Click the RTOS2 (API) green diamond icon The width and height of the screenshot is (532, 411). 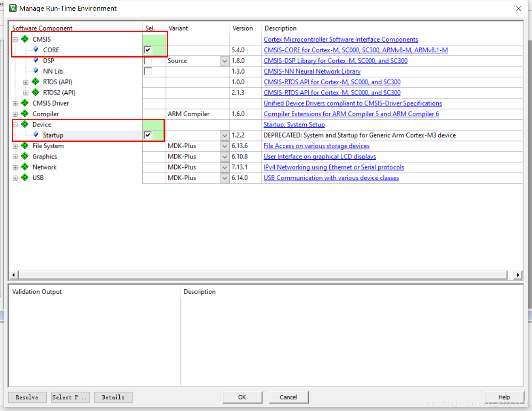[36, 92]
